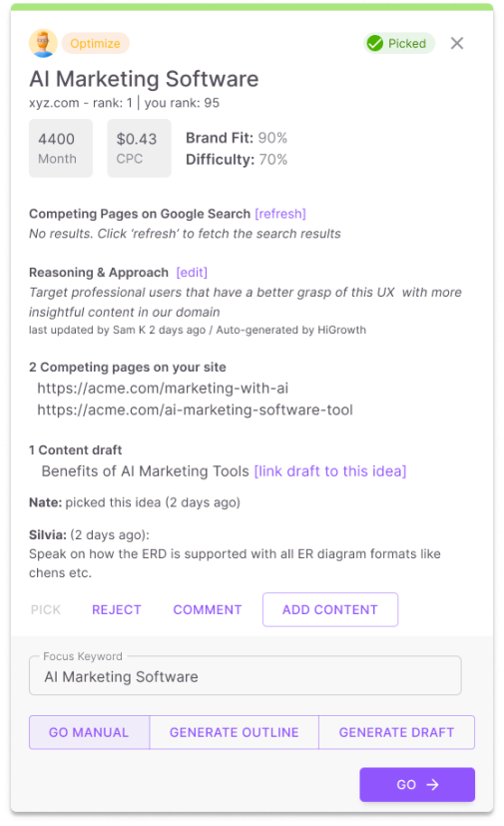Click the ADD CONTENT button

point(330,609)
